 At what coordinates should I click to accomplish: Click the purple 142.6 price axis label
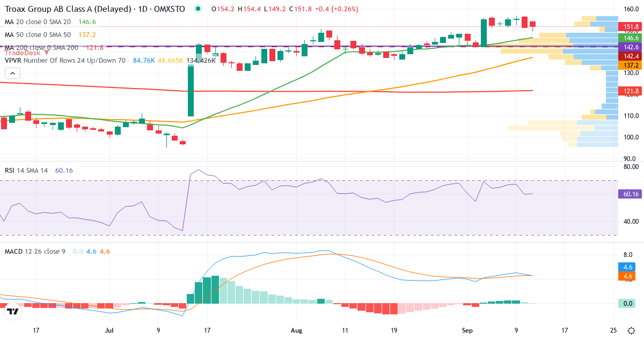[x=629, y=47]
